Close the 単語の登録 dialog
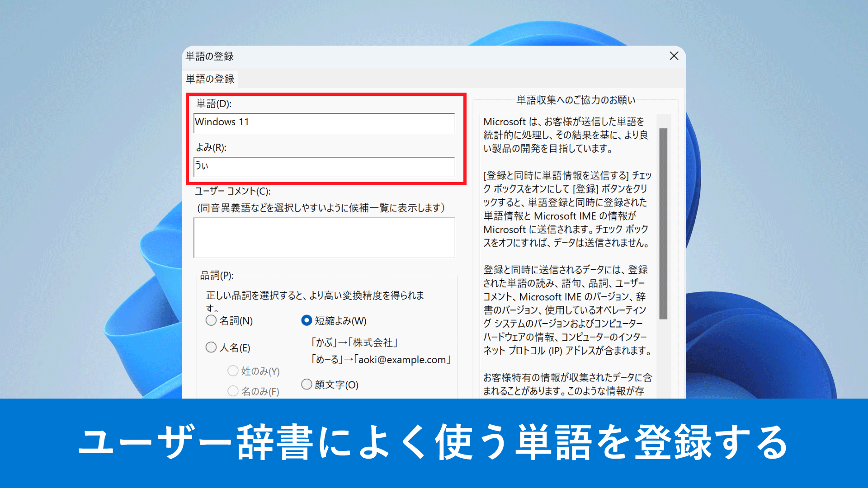This screenshot has width=868, height=488. click(674, 56)
